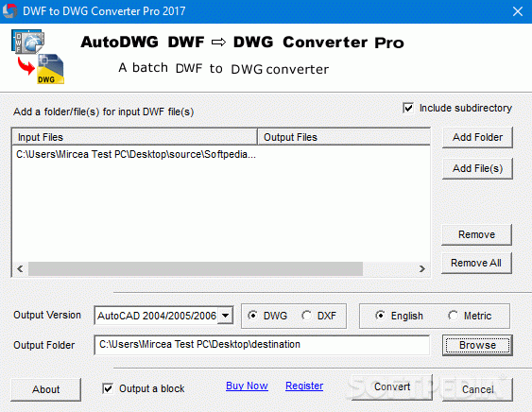Click the Output Files column header
The image size is (532, 412).
(x=344, y=137)
